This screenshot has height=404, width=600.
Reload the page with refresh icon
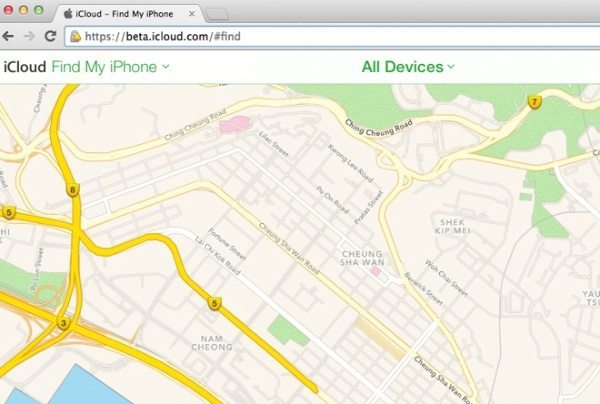pyautogui.click(x=50, y=36)
